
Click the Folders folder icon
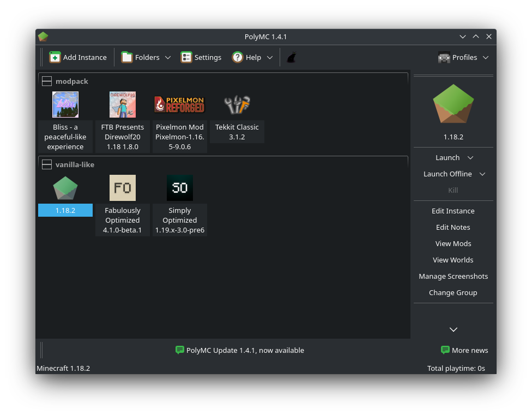pos(126,57)
